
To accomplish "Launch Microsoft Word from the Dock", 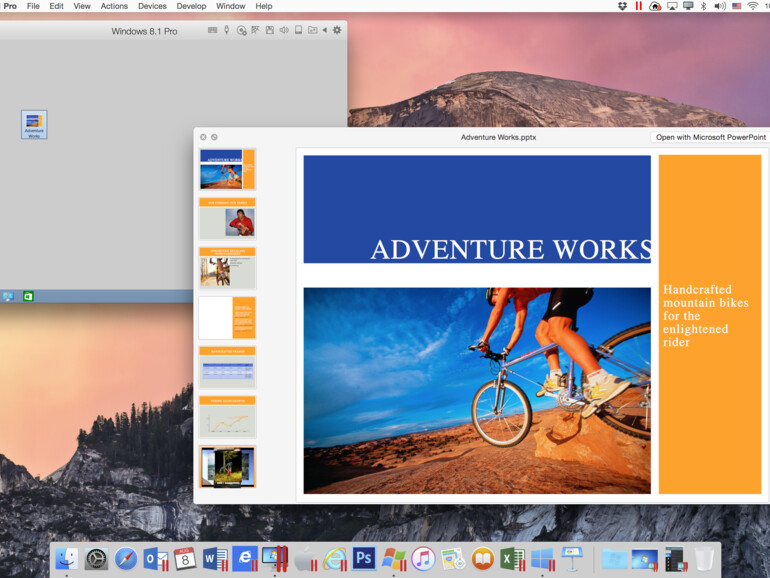I will (215, 559).
